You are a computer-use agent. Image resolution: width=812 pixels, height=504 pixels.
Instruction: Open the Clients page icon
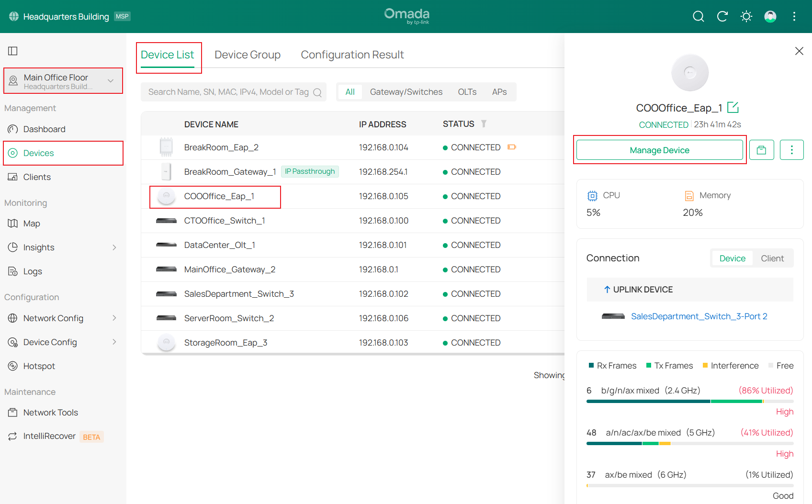[13, 177]
